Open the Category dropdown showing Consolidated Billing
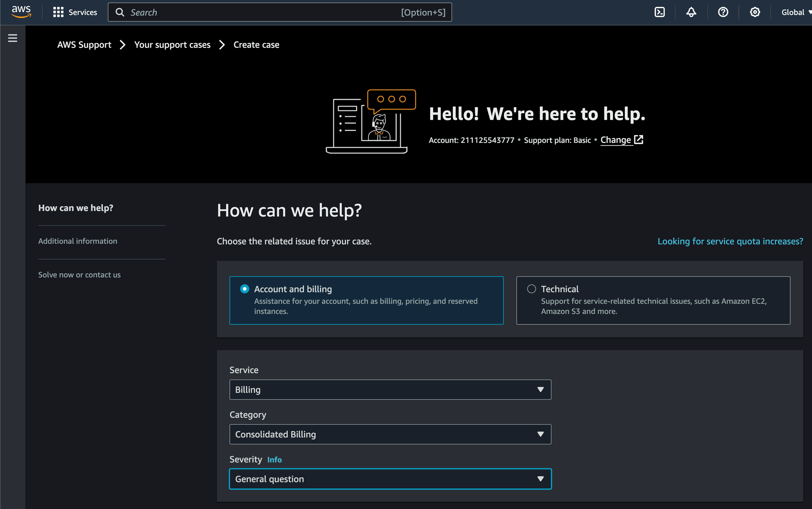 click(x=390, y=434)
